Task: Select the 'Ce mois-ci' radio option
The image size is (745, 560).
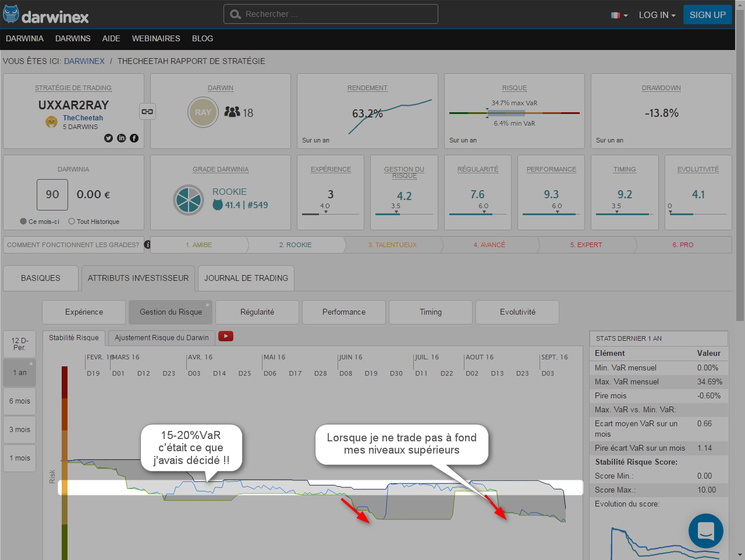Action: tap(23, 222)
